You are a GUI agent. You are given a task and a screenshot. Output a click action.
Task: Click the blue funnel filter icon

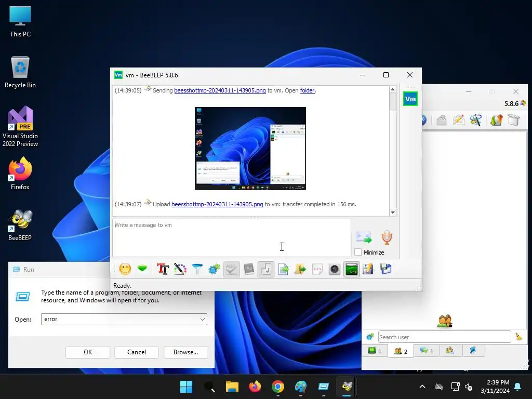click(x=197, y=269)
